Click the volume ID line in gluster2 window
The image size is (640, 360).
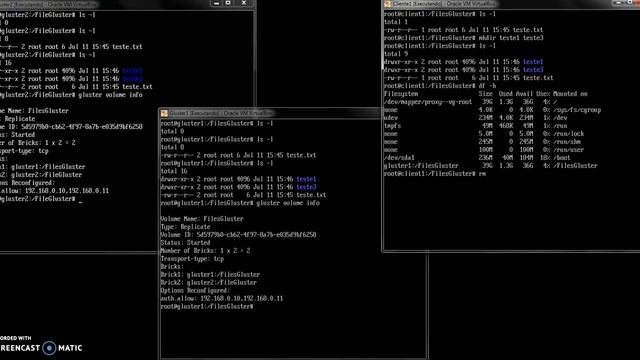pos(71,127)
